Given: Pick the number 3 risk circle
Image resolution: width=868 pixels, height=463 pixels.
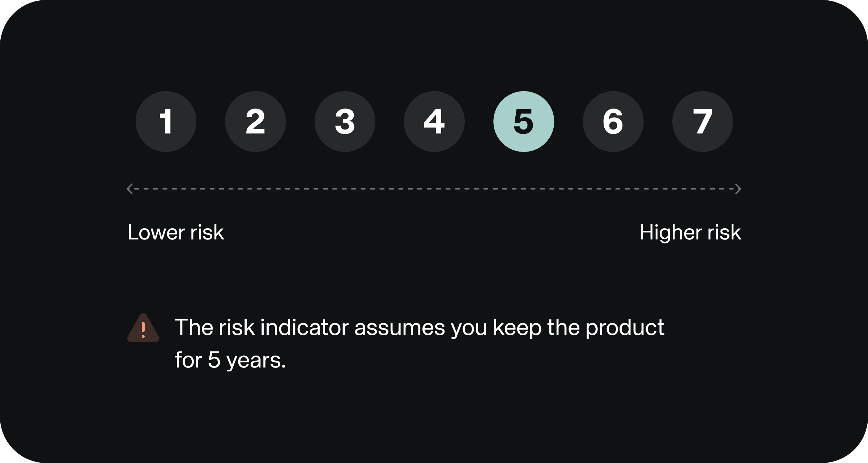Looking at the screenshot, I should [345, 122].
